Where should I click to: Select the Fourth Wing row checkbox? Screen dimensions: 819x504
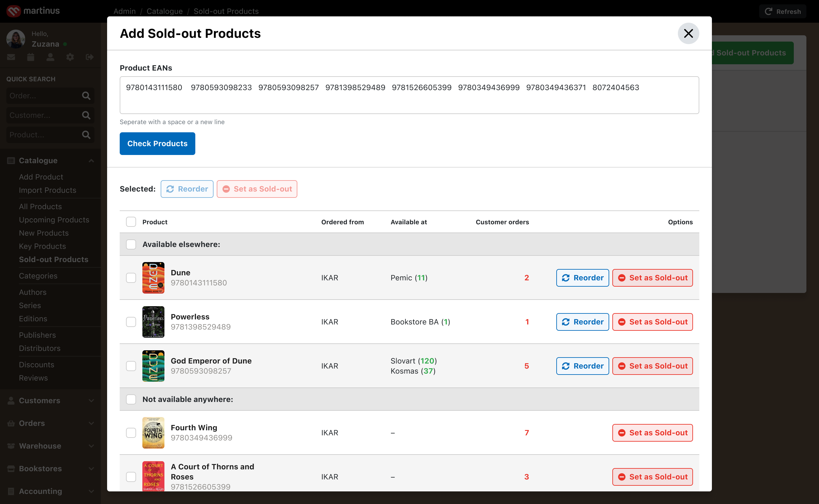tap(131, 433)
